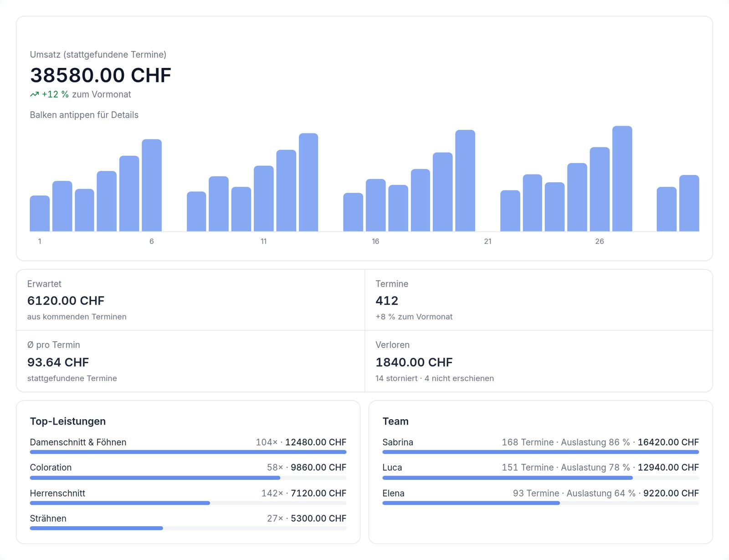Open the Verloren 1840.00 CHF card
This screenshot has width=729, height=560.
point(539,361)
